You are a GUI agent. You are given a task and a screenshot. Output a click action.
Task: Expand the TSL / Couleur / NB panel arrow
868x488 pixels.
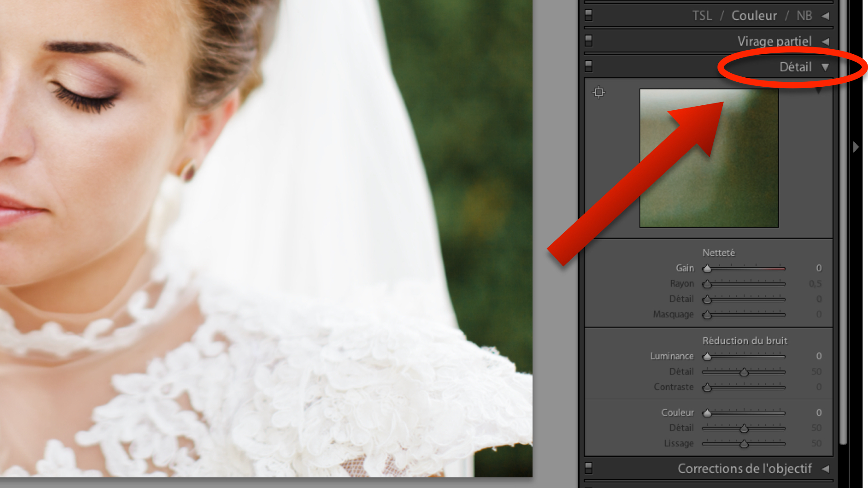click(826, 16)
